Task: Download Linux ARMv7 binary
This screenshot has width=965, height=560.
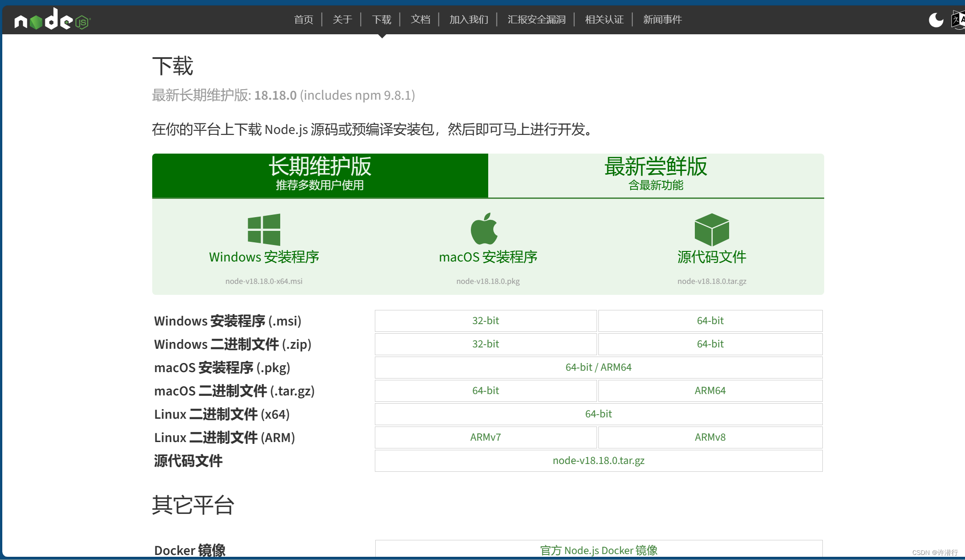Action: click(x=485, y=437)
